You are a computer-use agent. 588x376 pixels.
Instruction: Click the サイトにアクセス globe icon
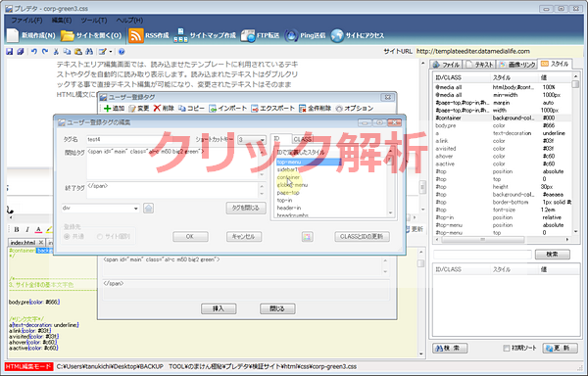point(337,35)
